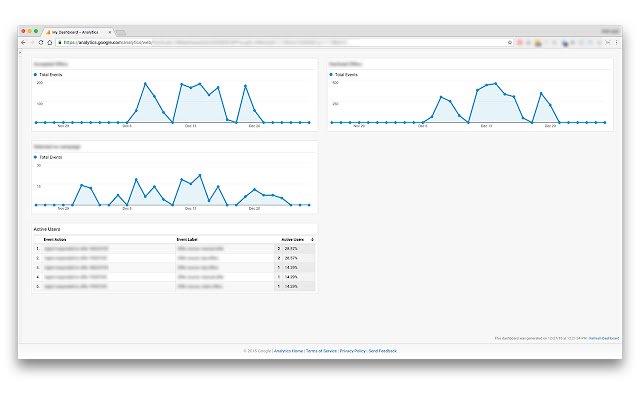640x400 pixels.
Task: Focus the analytics.google.com address bar
Action: (286, 42)
